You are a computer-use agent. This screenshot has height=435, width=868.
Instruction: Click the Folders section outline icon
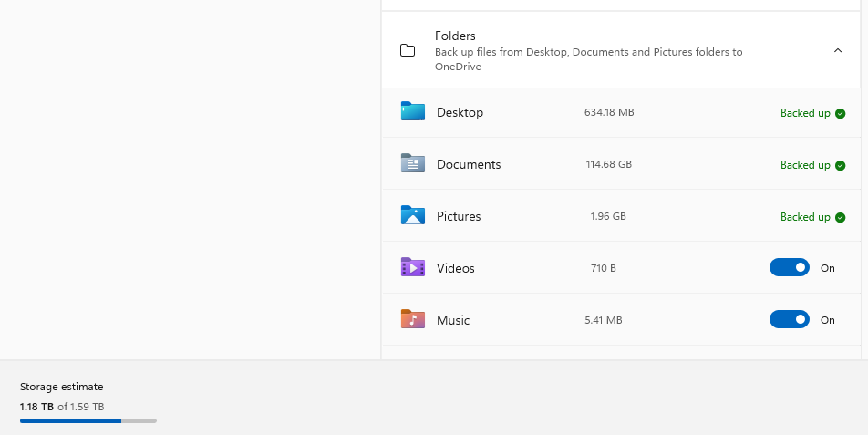(x=408, y=50)
